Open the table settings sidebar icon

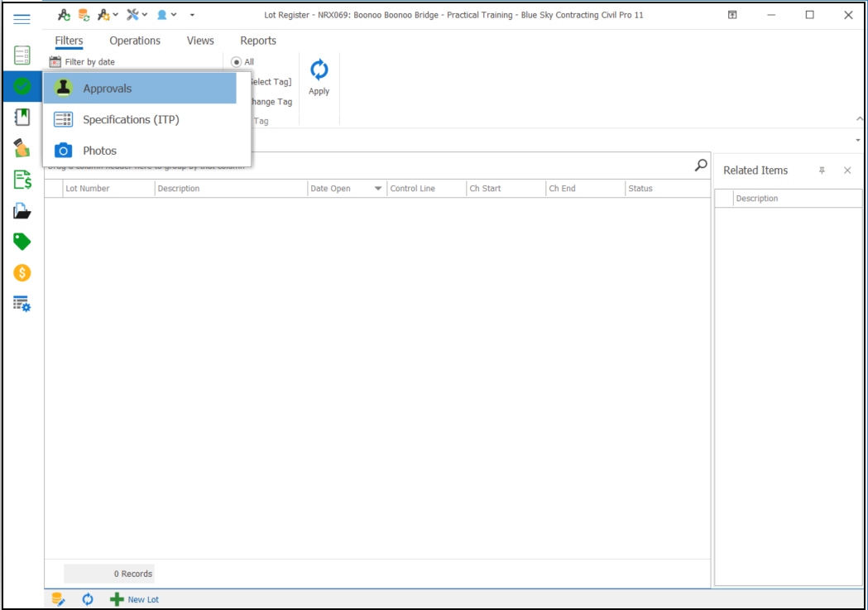pyautogui.click(x=22, y=304)
